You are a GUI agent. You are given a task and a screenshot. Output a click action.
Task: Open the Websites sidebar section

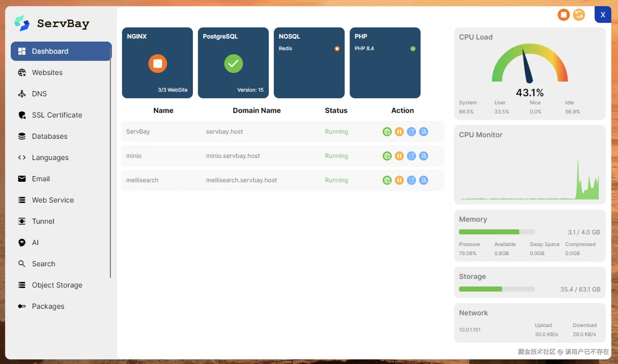pos(47,73)
